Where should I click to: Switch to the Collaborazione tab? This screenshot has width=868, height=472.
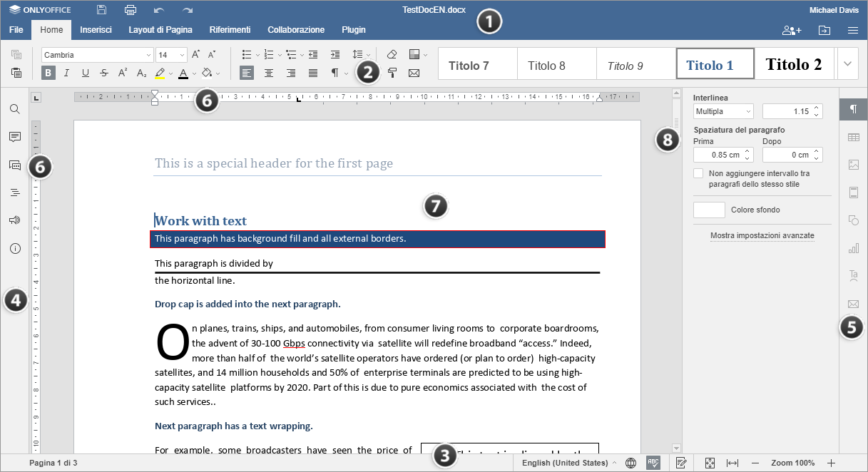coord(296,30)
